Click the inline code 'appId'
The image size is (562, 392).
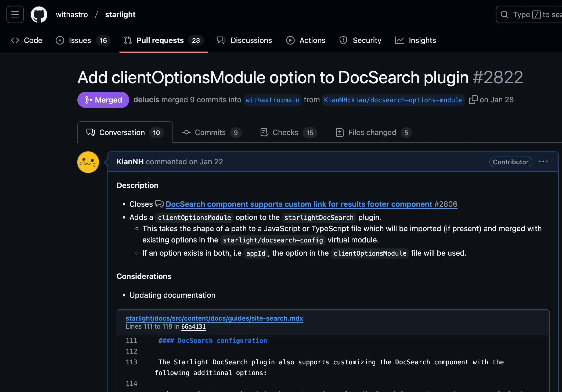pos(256,253)
